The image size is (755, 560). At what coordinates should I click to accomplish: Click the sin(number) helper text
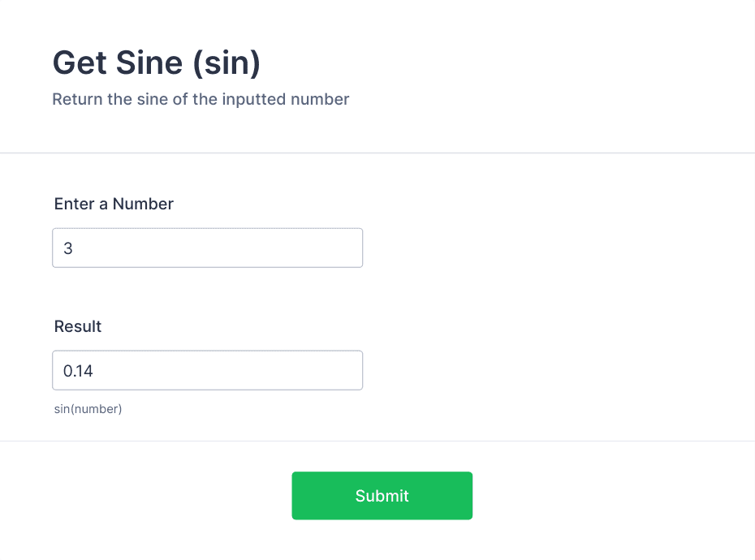88,409
